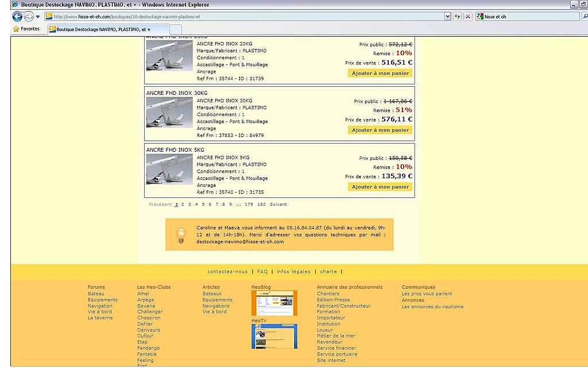Click the Internet Explorer logo in title bar
The image size is (588, 368).
point(15,5)
